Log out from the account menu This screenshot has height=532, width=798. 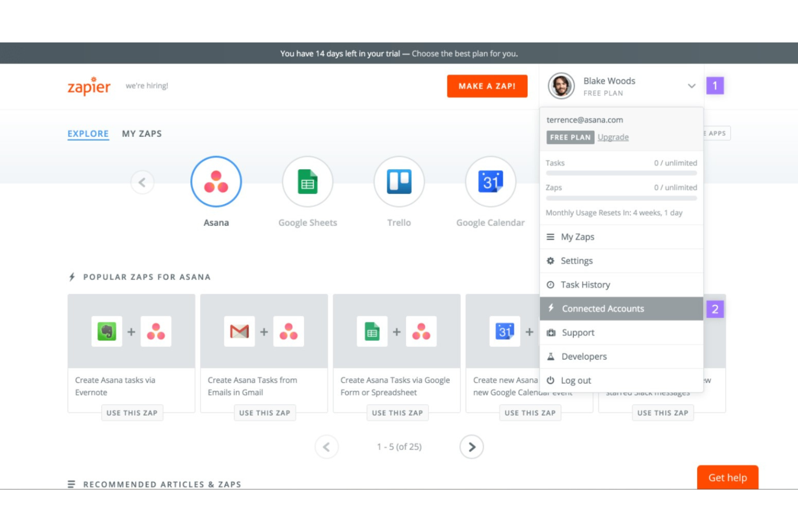[x=576, y=380]
